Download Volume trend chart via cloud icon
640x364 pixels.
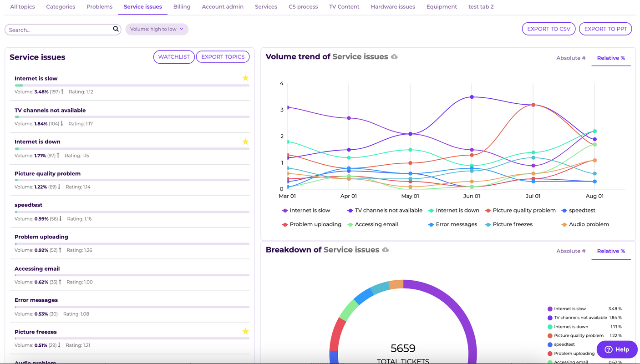pyautogui.click(x=394, y=57)
